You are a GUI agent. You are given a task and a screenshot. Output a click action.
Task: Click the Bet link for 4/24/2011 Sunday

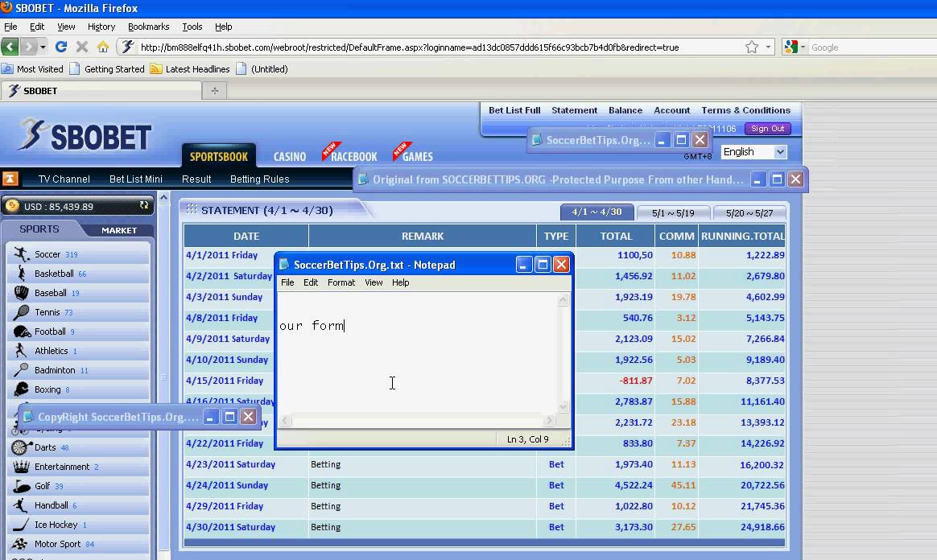(556, 485)
